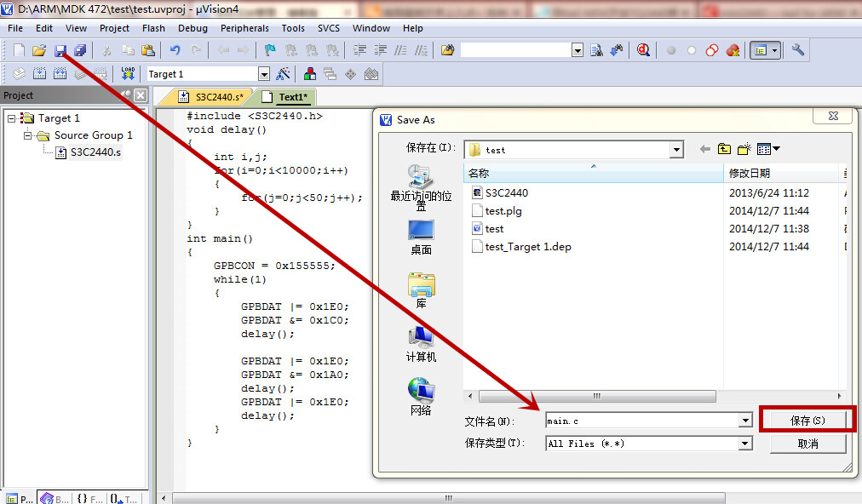Go to 桌面 desktop location

[421, 237]
